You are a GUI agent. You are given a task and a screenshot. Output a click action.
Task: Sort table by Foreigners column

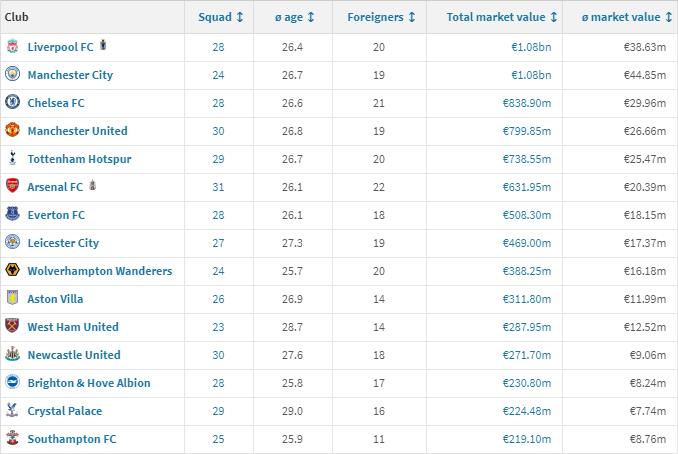[x=380, y=17]
